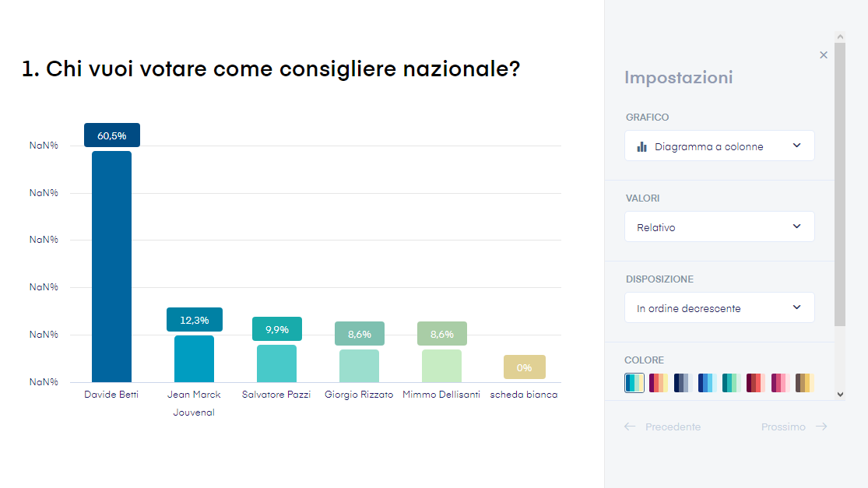Pick the maroon-red-pink color palette
Viewport: 868px width, 488px height.
[x=756, y=383]
